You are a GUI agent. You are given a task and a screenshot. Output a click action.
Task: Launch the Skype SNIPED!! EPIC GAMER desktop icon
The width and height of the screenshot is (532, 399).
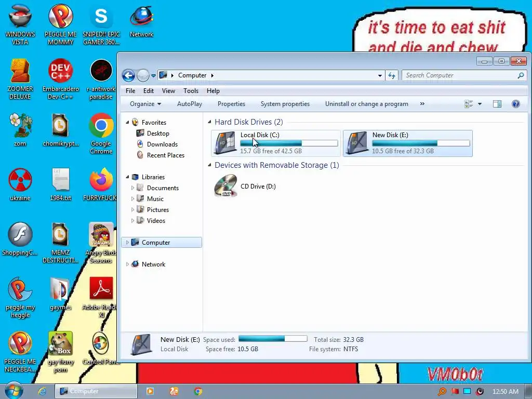[x=101, y=24]
